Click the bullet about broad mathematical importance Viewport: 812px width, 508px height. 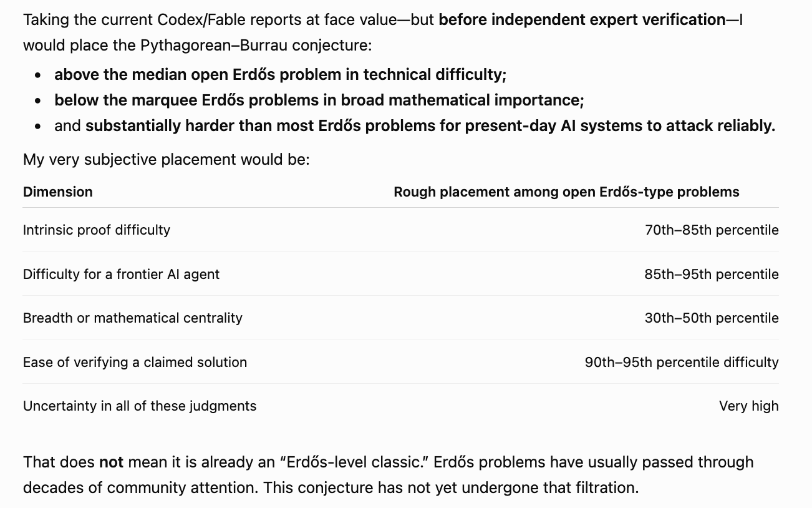click(x=319, y=100)
